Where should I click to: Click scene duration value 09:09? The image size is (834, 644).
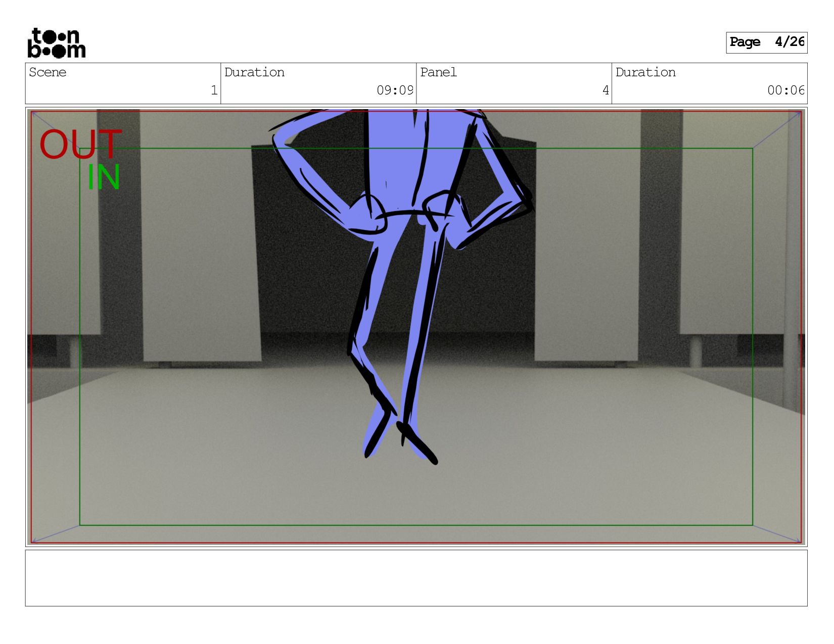point(395,90)
